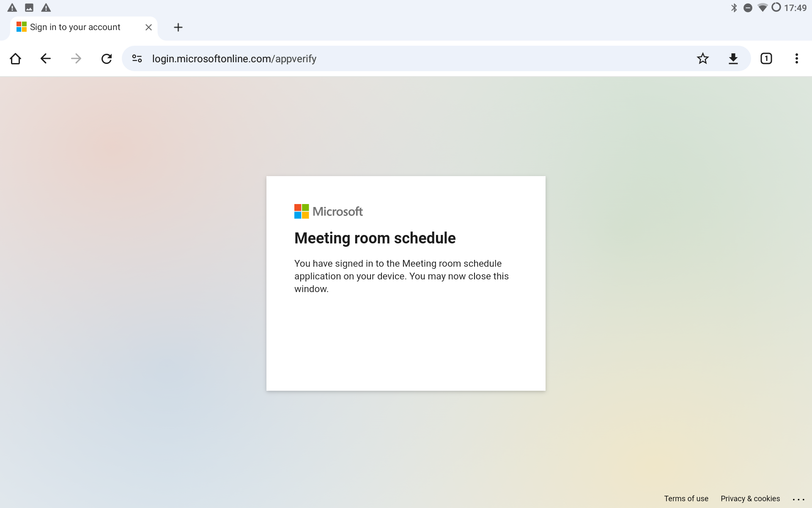Tap the clock showing 17:49

(x=795, y=8)
